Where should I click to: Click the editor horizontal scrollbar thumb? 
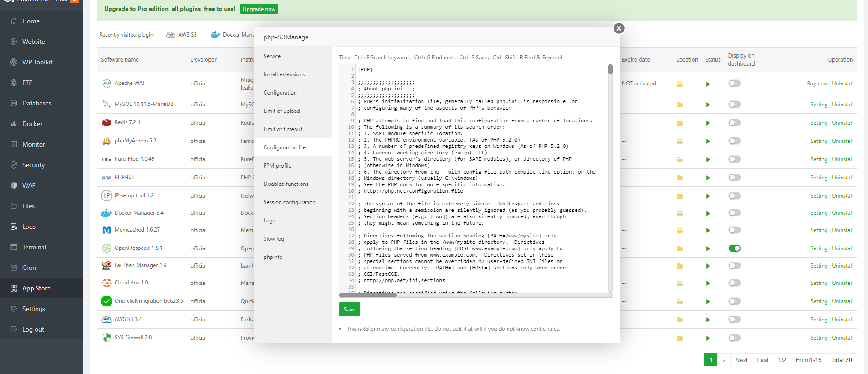point(368,295)
